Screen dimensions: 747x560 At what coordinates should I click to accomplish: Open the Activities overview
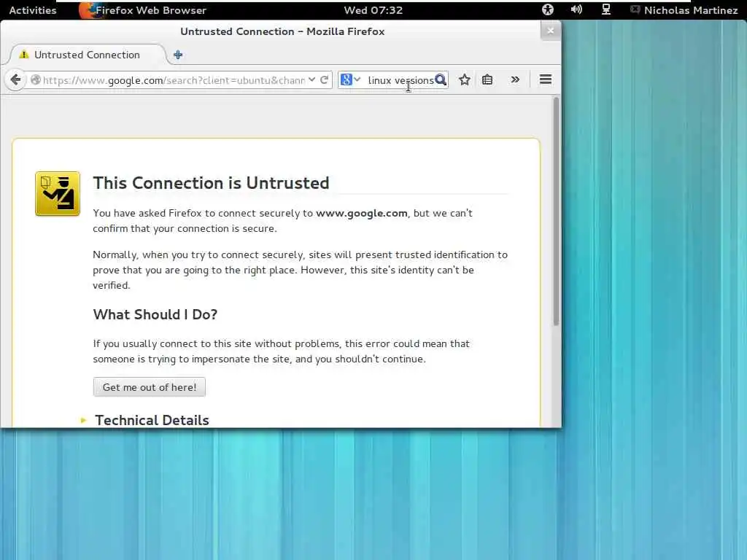point(32,10)
